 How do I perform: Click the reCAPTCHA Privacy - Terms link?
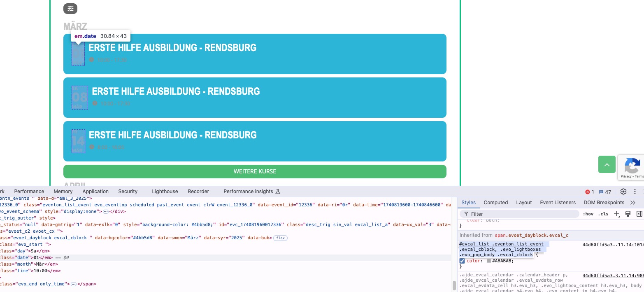coord(632,176)
